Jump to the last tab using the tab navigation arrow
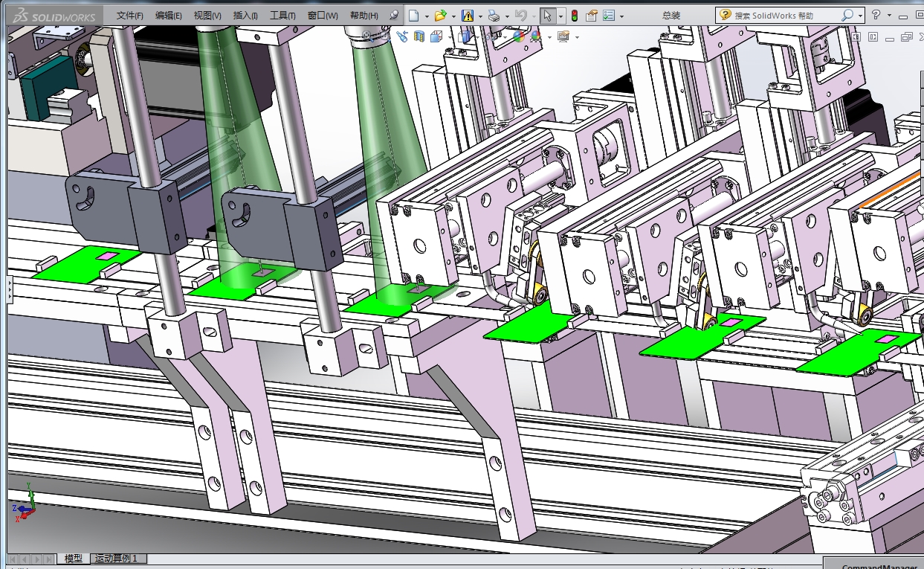Viewport: 924px width, 569px height. pyautogui.click(x=48, y=559)
